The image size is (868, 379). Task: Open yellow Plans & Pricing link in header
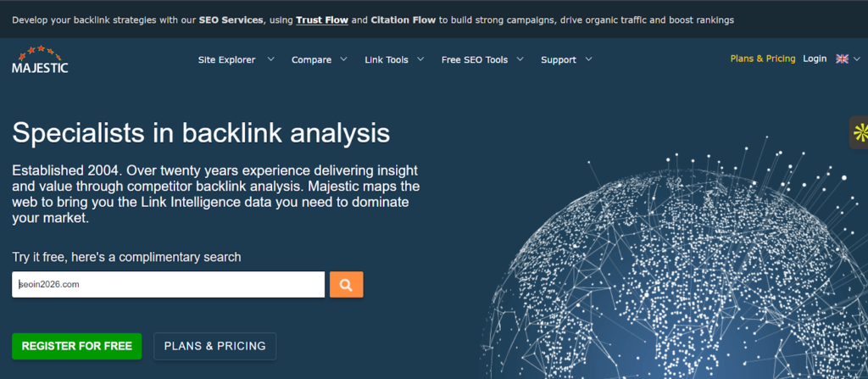pos(762,59)
